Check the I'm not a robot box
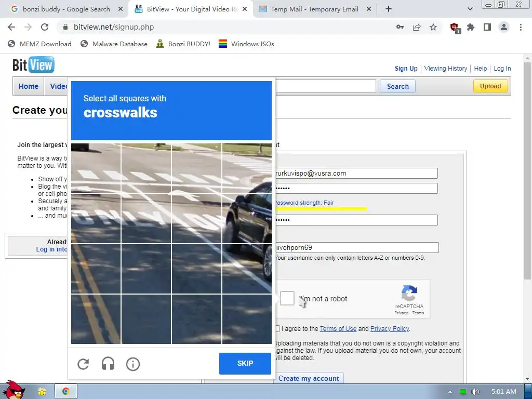 (287, 298)
